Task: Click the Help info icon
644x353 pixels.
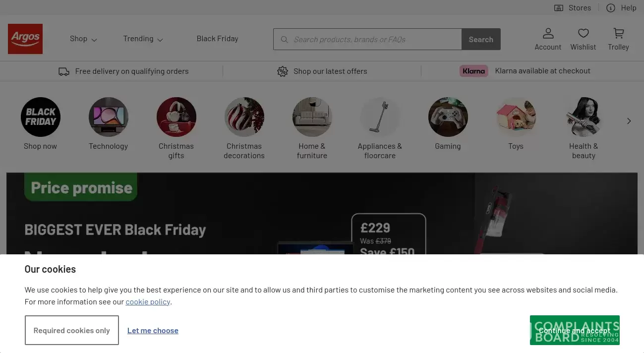Action: click(611, 8)
